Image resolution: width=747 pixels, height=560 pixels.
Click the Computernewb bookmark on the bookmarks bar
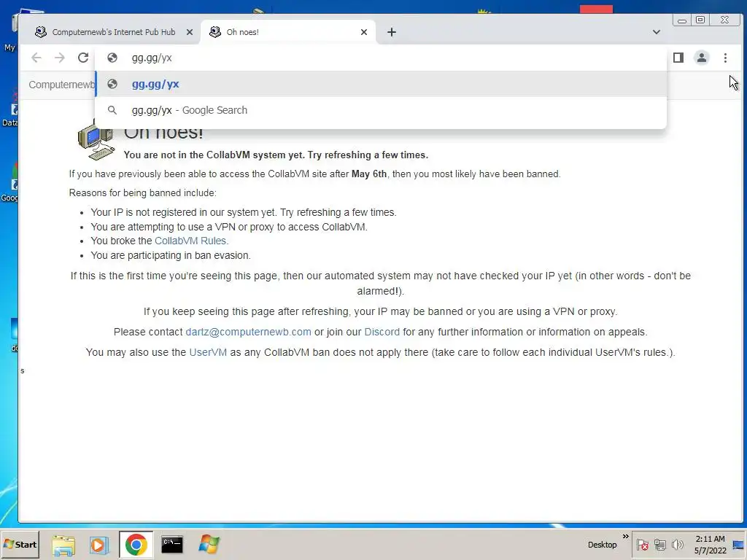tap(61, 85)
